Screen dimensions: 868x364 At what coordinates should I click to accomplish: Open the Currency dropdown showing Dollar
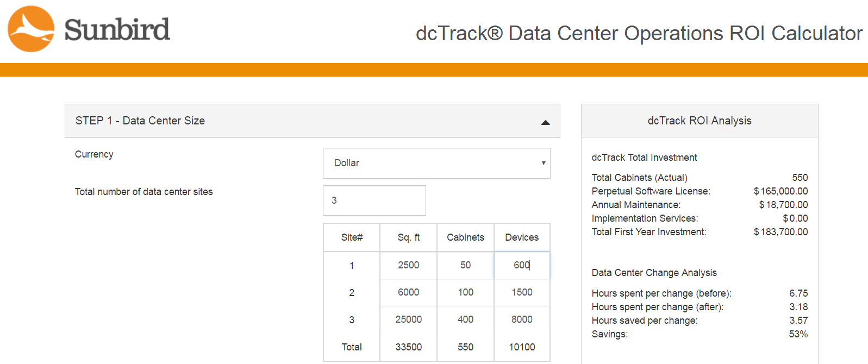436,163
